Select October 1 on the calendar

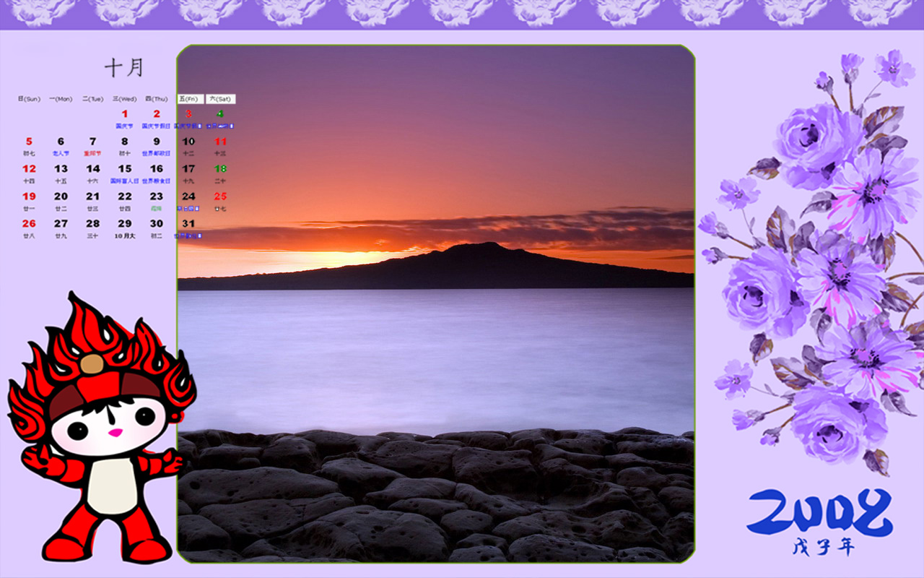coord(124,114)
